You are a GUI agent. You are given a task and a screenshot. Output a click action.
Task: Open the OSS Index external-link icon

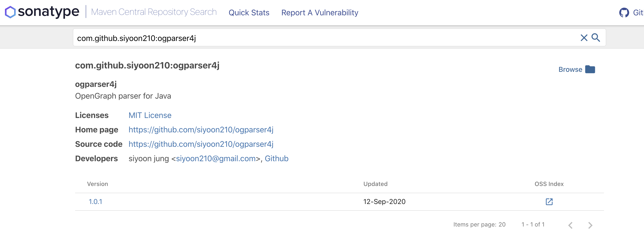click(549, 202)
